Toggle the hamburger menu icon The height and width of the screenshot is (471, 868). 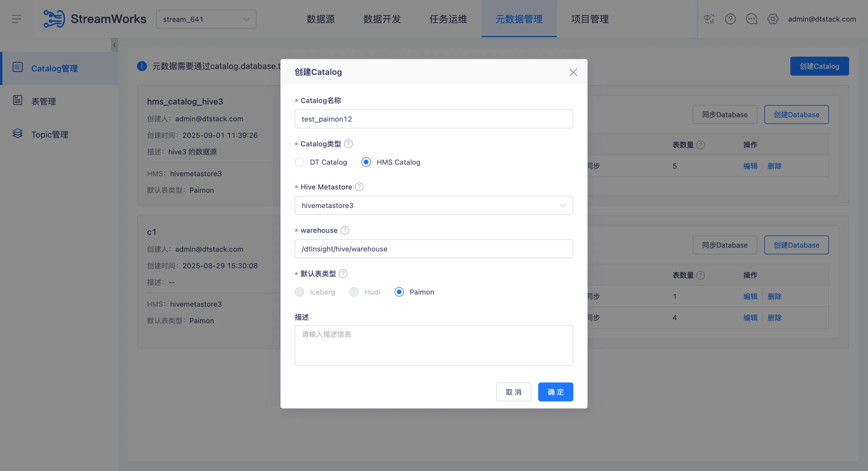tap(17, 19)
